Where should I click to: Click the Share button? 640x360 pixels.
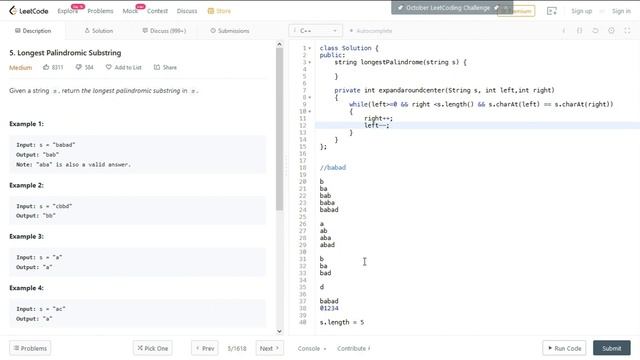click(x=165, y=67)
